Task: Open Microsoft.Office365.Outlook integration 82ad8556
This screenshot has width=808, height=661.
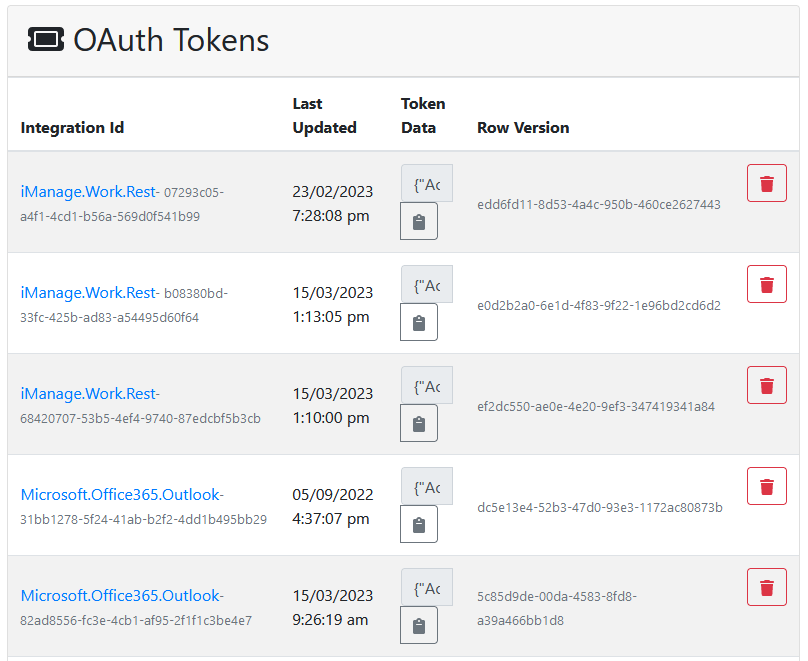Action: [121, 596]
